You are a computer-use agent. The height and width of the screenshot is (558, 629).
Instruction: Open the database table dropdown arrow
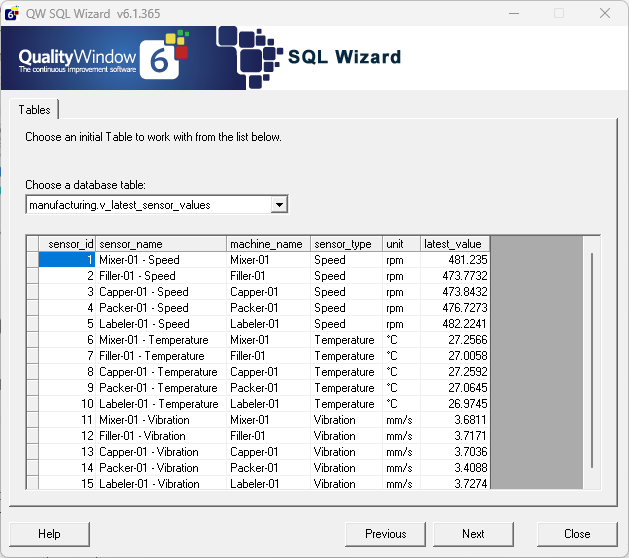click(279, 205)
